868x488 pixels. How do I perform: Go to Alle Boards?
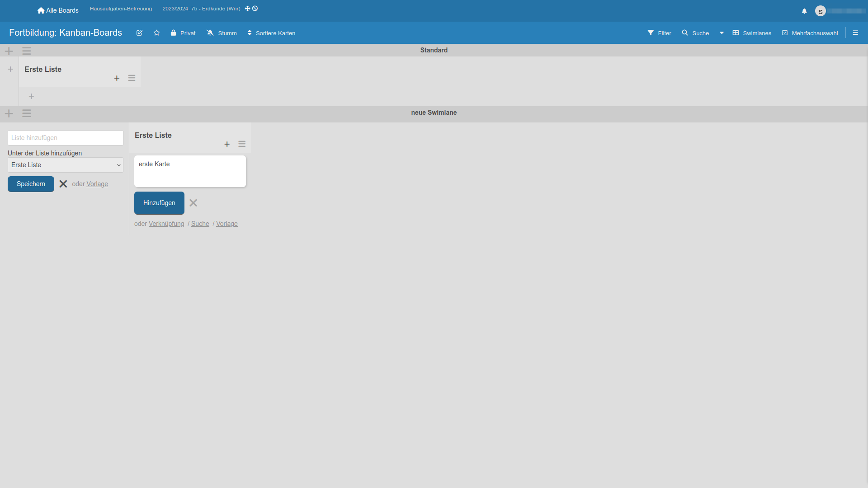(58, 10)
